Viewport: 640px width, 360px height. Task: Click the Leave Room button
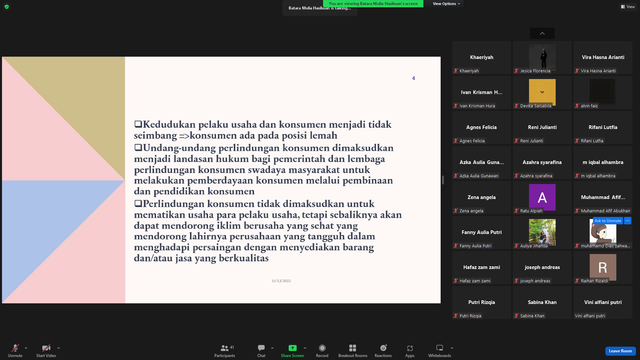pyautogui.click(x=620, y=351)
